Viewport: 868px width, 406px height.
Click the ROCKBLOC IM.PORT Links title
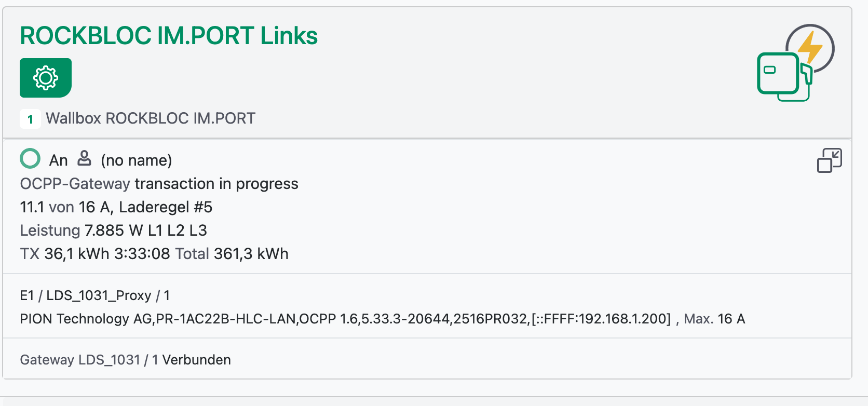click(169, 36)
